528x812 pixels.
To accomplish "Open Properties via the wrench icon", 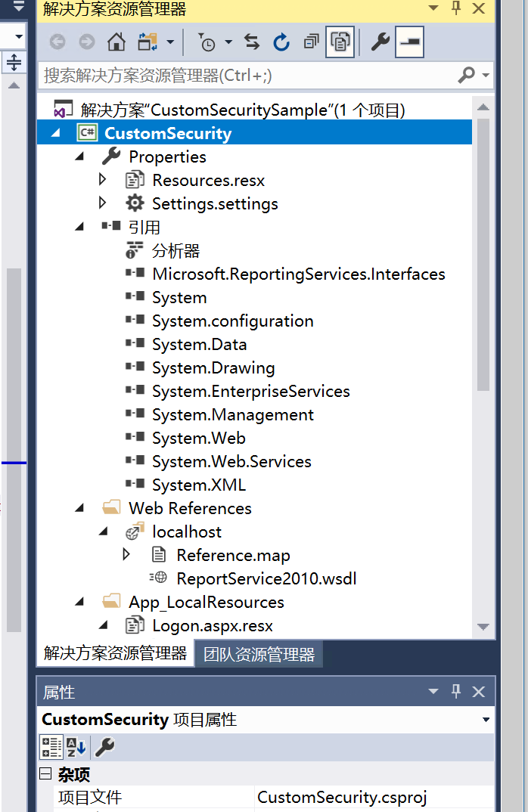I will 379,42.
